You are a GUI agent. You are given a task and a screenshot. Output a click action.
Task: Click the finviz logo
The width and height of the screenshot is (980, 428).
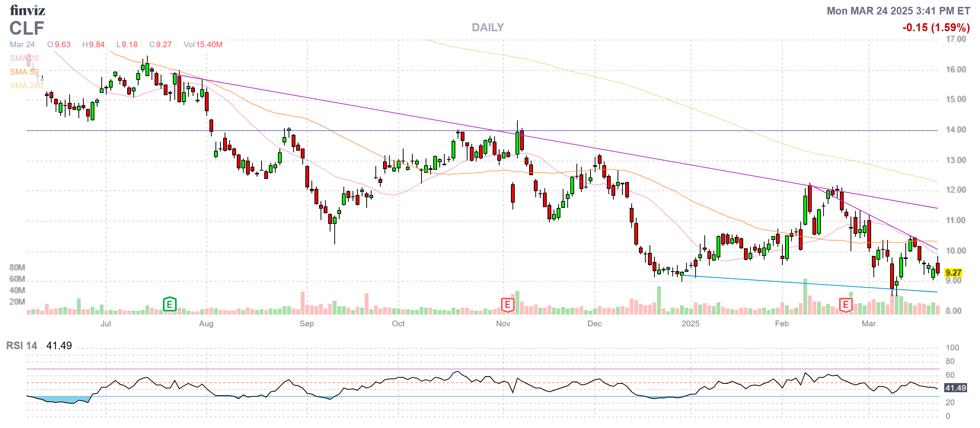click(x=27, y=10)
